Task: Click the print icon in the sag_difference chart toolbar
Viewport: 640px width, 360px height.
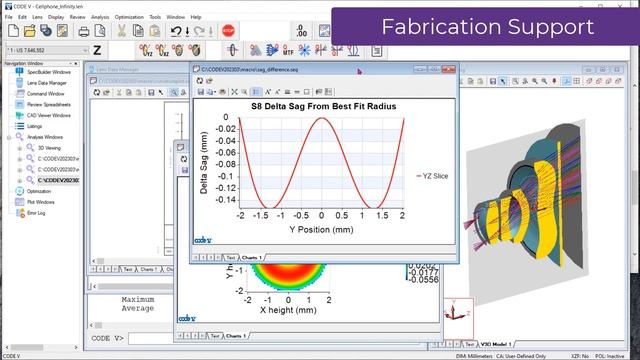Action: click(x=222, y=92)
